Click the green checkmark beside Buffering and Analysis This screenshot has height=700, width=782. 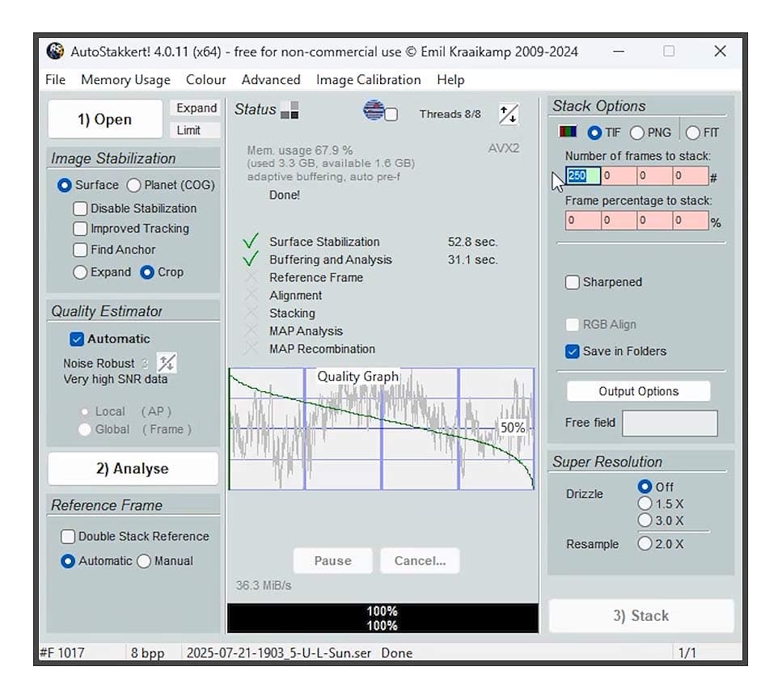click(x=252, y=259)
